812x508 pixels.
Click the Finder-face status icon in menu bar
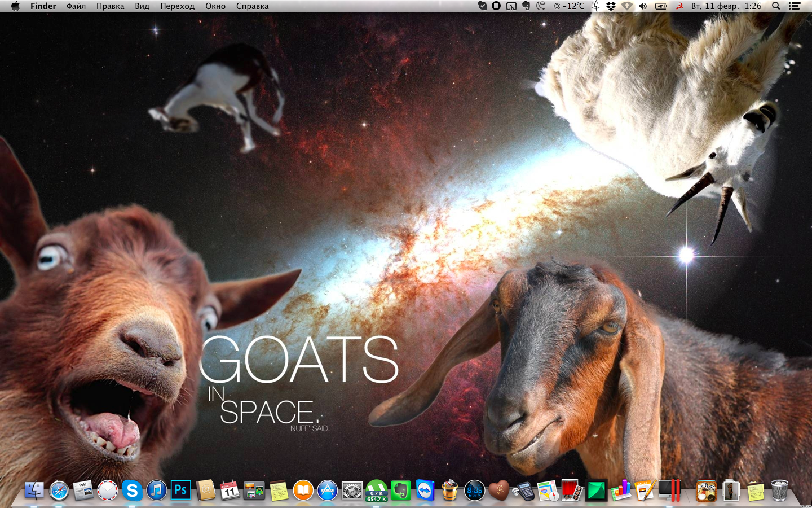(x=596, y=6)
